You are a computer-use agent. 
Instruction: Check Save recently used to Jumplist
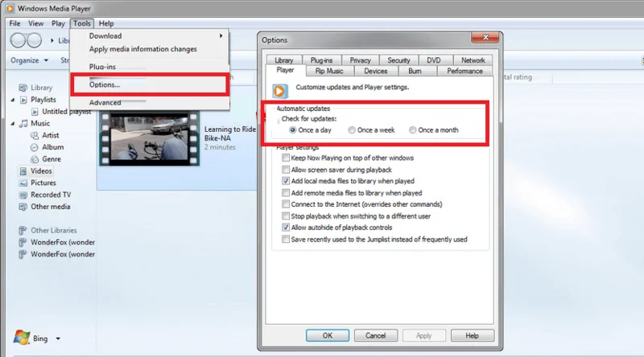tap(286, 240)
